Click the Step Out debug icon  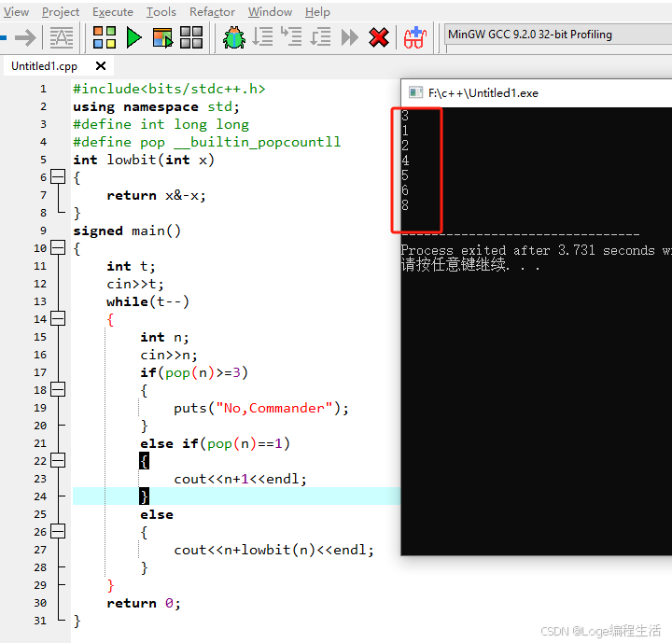click(320, 37)
